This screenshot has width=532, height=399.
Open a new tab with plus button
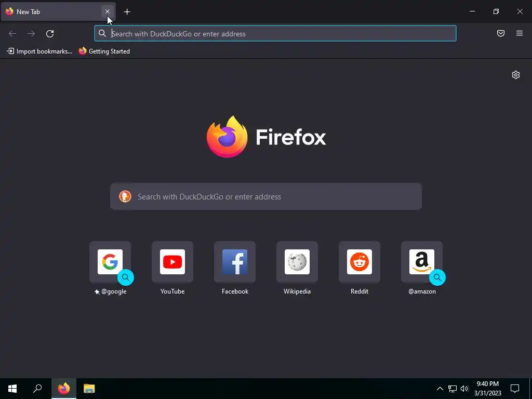point(127,12)
